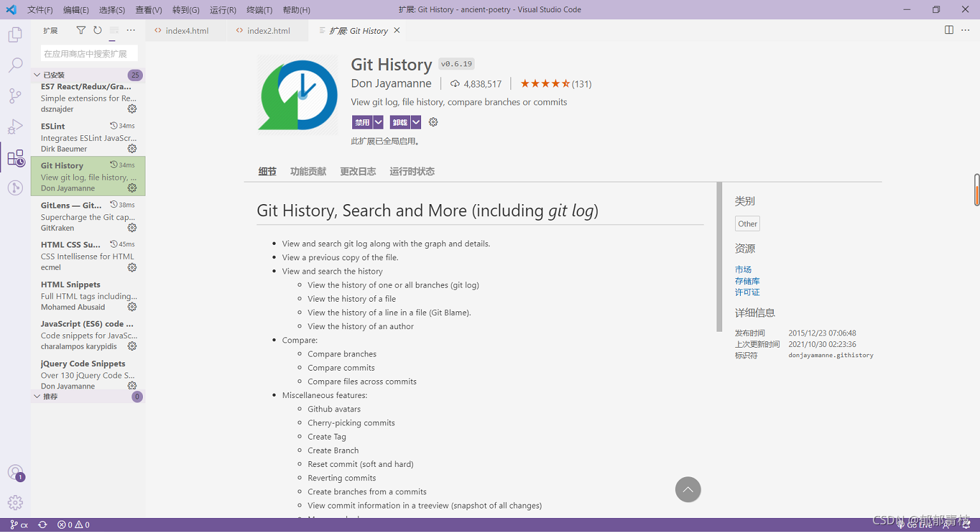Open the Search view in the activity bar

(15, 65)
